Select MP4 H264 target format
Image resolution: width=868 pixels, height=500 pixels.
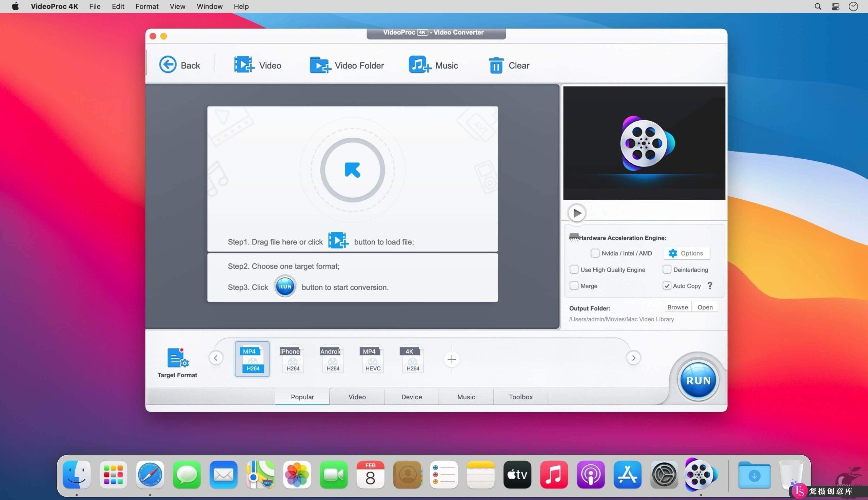pyautogui.click(x=252, y=359)
